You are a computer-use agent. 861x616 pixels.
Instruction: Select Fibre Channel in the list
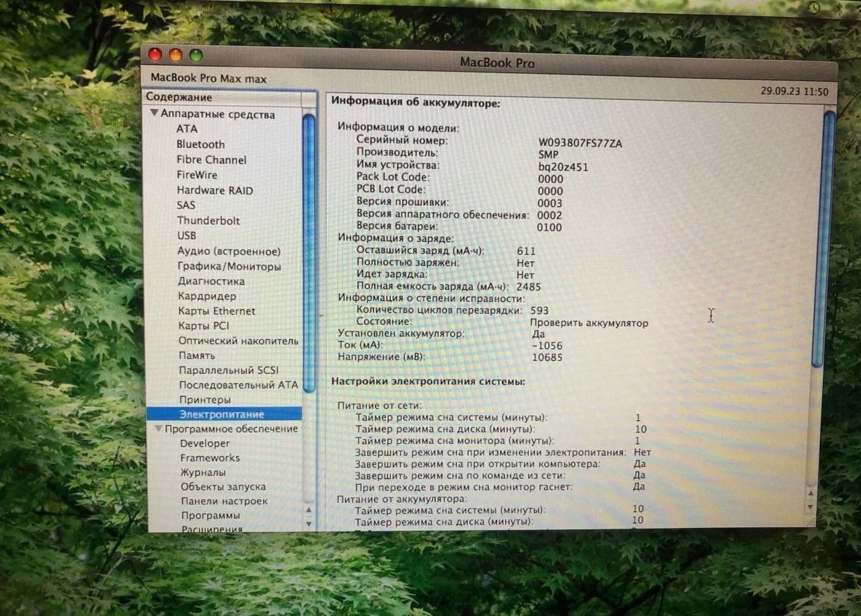pos(211,159)
